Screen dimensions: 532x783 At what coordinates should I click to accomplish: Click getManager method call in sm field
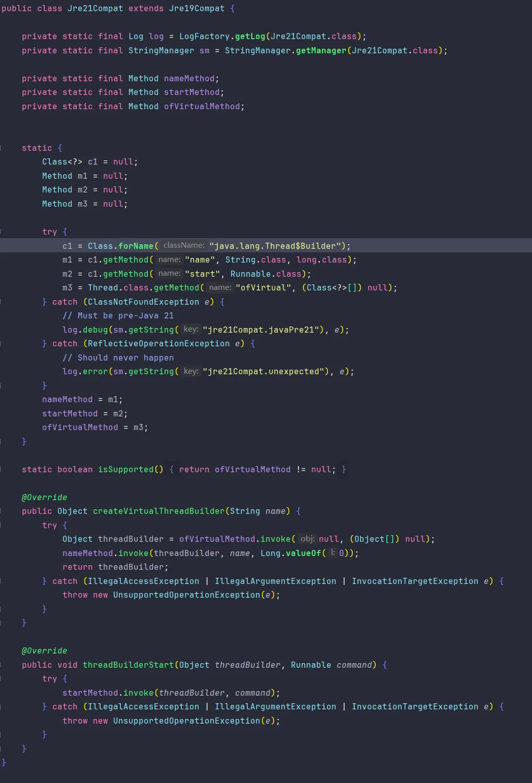click(321, 51)
